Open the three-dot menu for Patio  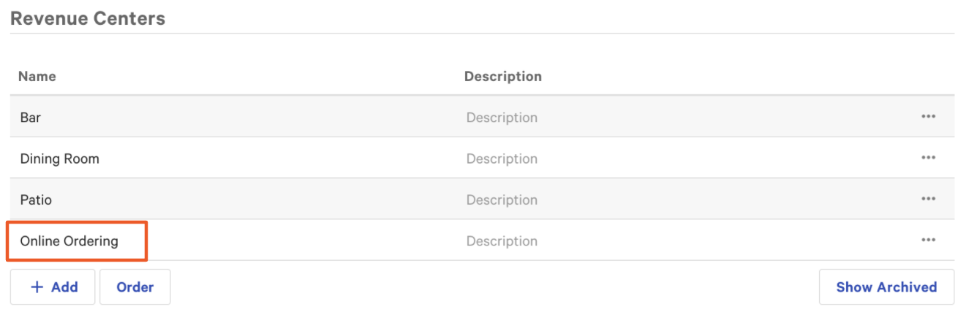point(928,199)
